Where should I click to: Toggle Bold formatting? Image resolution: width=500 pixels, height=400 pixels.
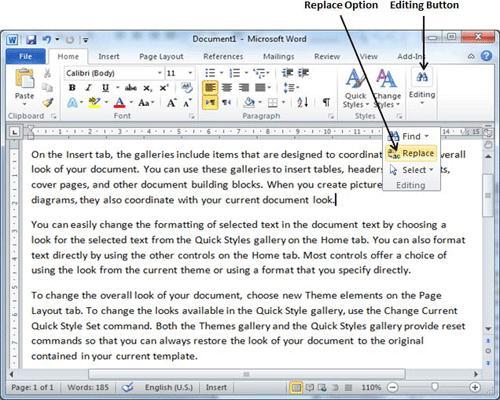pos(72,88)
